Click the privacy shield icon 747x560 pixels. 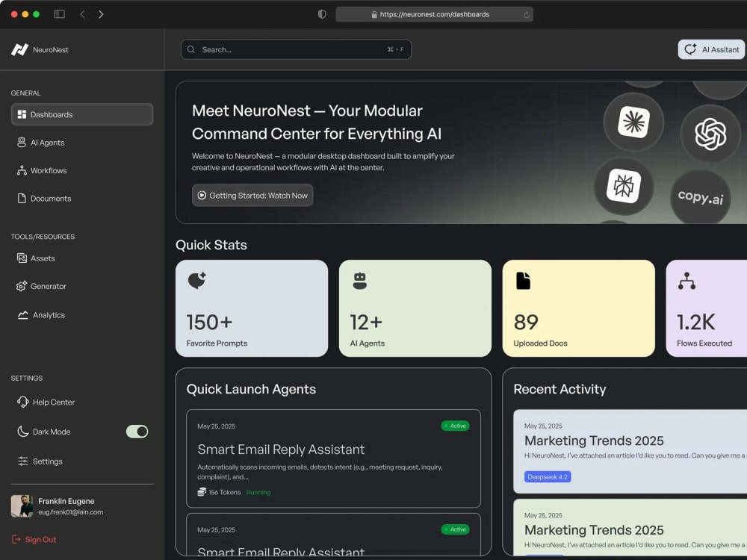coord(322,14)
